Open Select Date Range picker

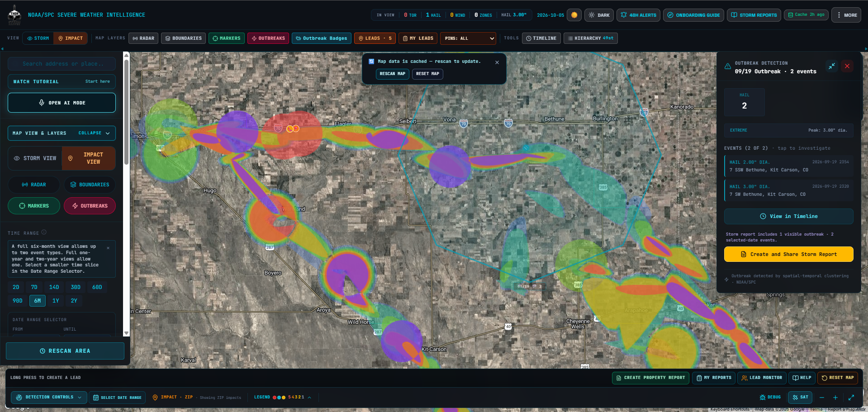tap(117, 398)
